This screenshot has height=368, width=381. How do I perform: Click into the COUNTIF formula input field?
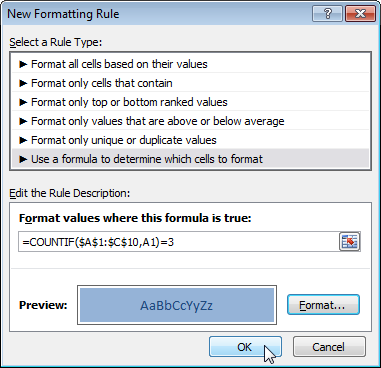(x=178, y=242)
